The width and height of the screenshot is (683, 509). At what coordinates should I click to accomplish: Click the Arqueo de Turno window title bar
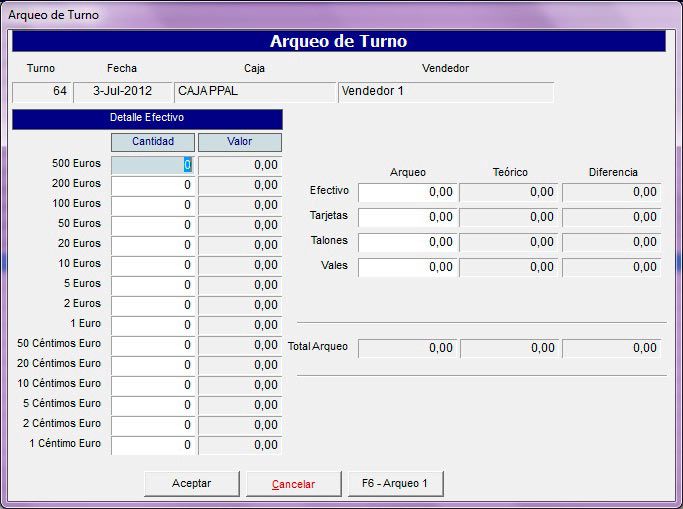[x=342, y=15]
